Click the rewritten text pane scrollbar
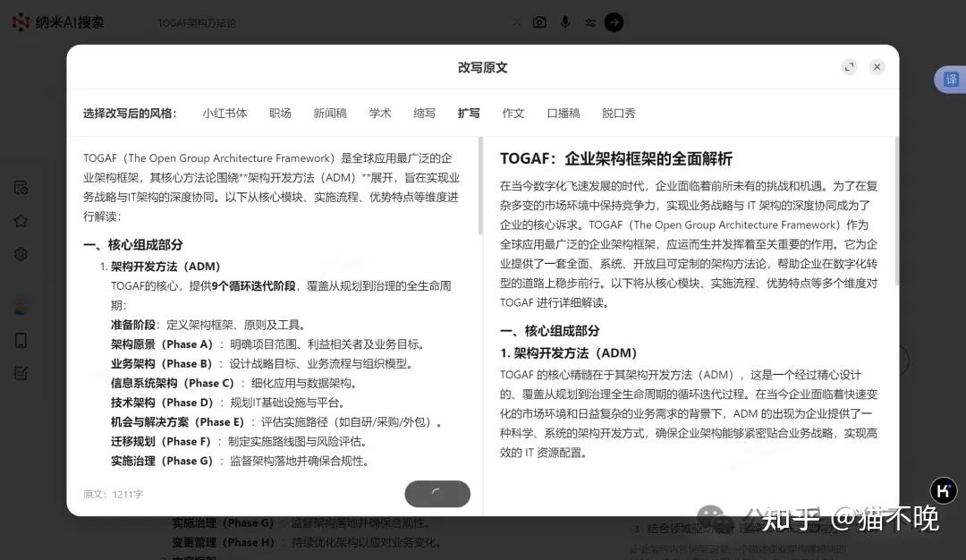The height and width of the screenshot is (560, 966). click(896, 211)
